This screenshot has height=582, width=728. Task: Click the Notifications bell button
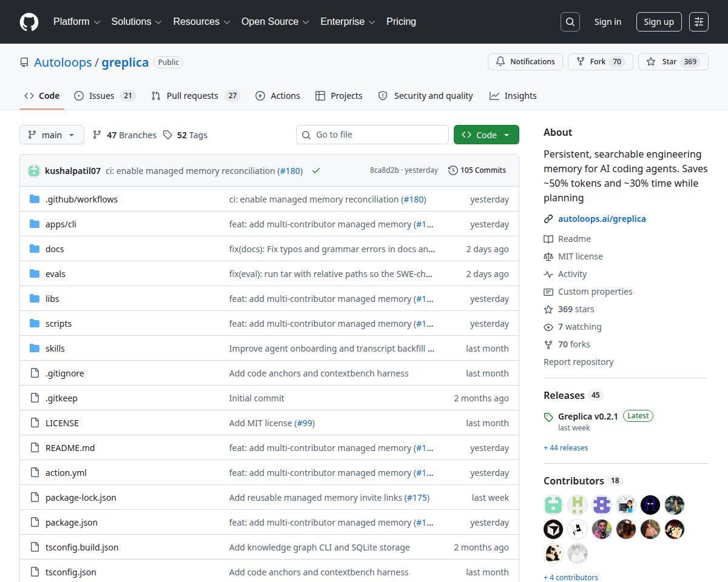pyautogui.click(x=525, y=62)
